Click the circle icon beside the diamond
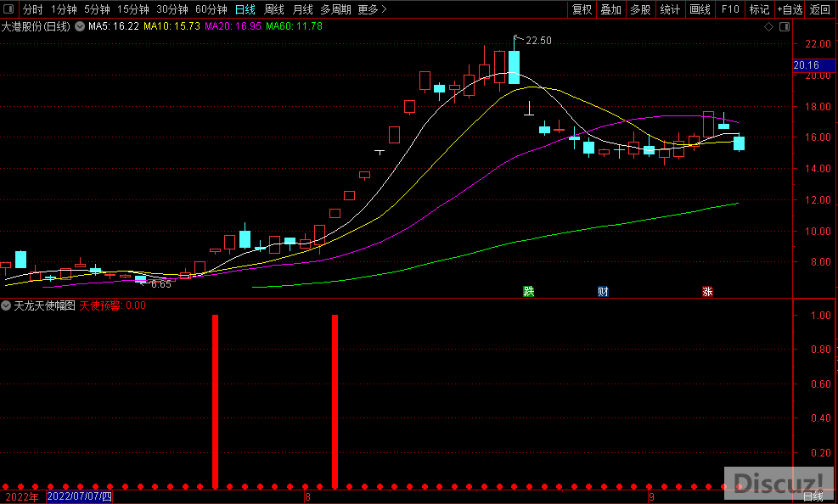 (783, 26)
